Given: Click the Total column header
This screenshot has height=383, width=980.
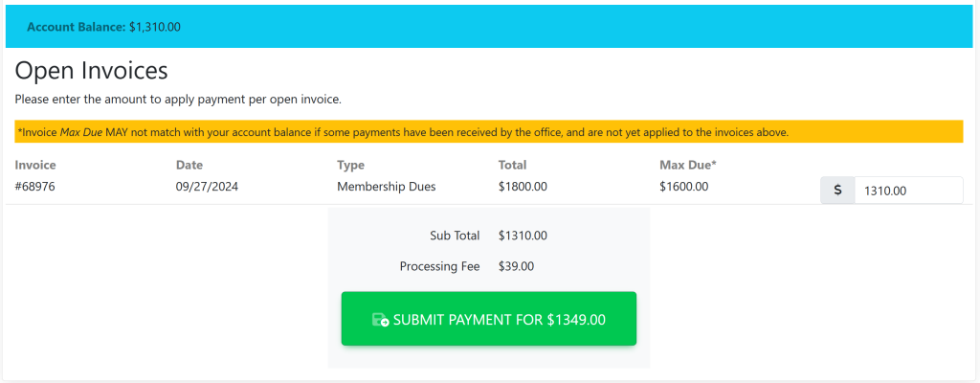Looking at the screenshot, I should click(x=513, y=165).
